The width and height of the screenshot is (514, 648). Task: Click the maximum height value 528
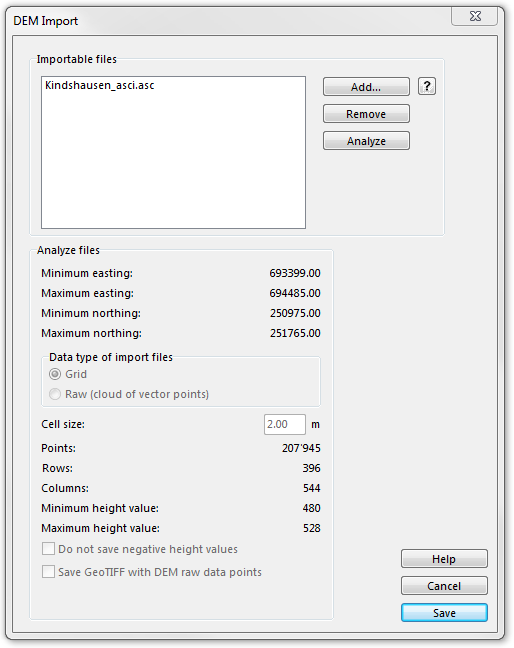pos(312,528)
